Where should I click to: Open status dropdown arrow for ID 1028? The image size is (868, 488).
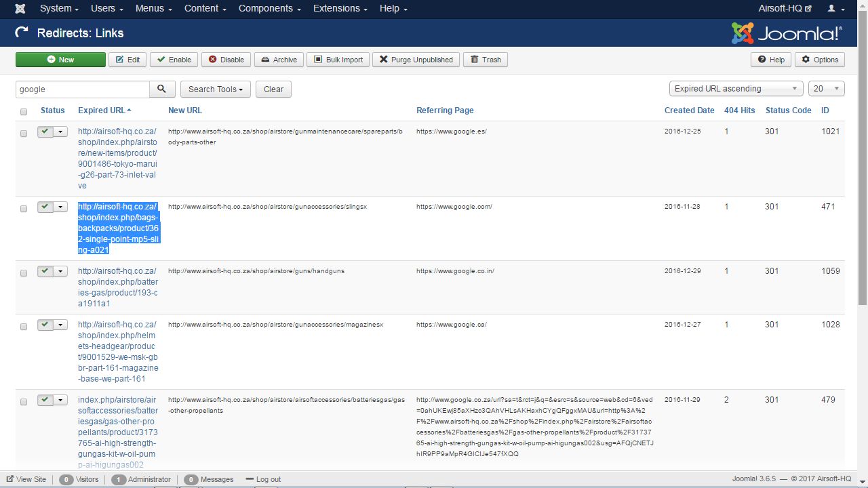[x=61, y=325]
